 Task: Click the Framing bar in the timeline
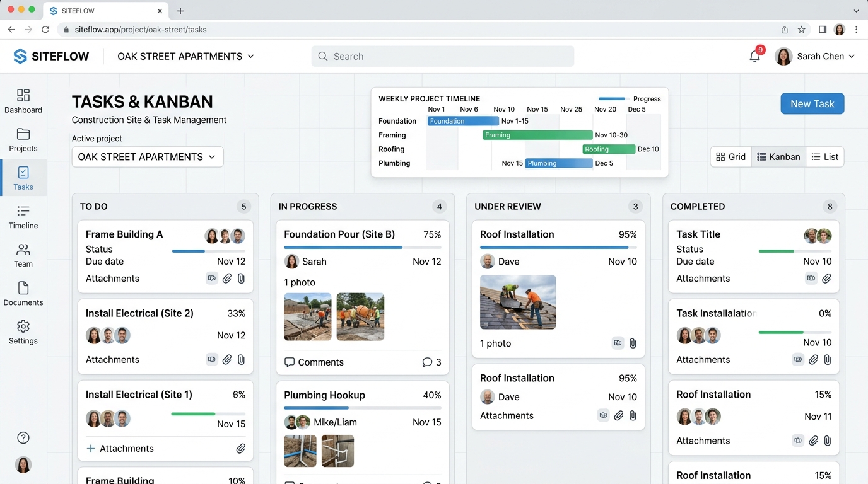(537, 135)
